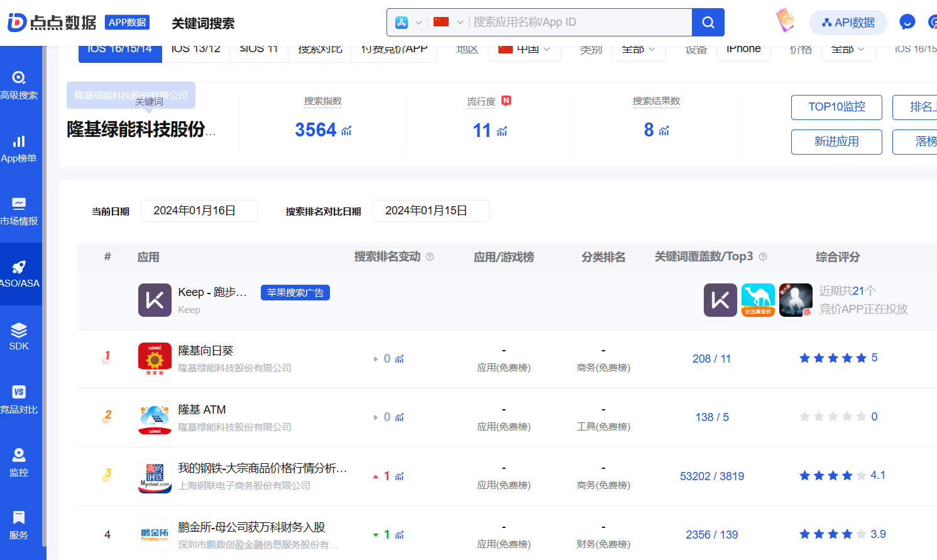Viewport: 937px width, 560px height.
Task: Switch to 付费竞价APP tab
Action: [394, 50]
